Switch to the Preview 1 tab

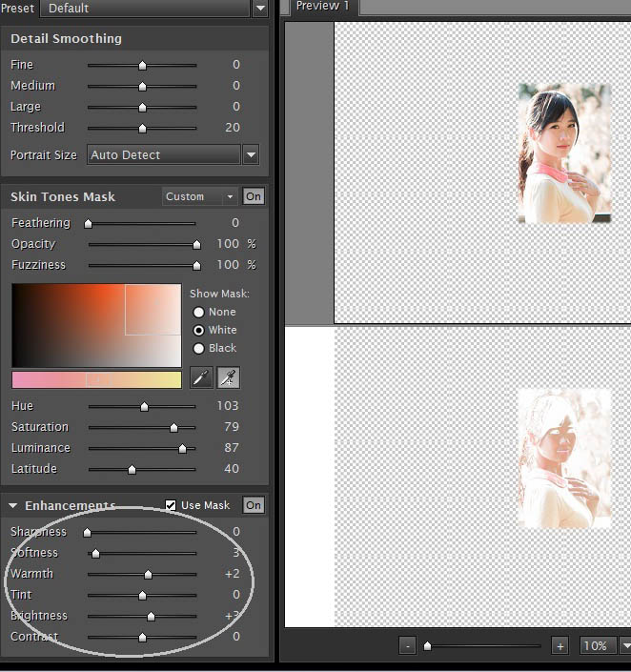(x=322, y=7)
